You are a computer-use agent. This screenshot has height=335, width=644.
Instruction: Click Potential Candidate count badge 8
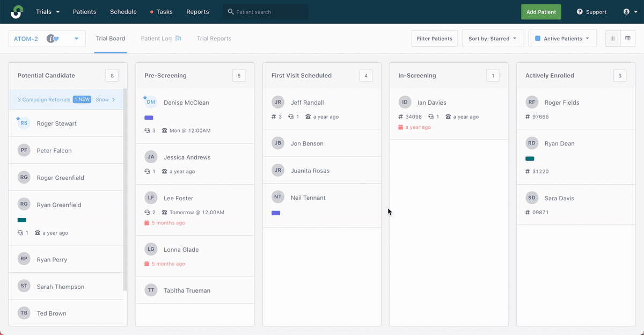tap(112, 76)
